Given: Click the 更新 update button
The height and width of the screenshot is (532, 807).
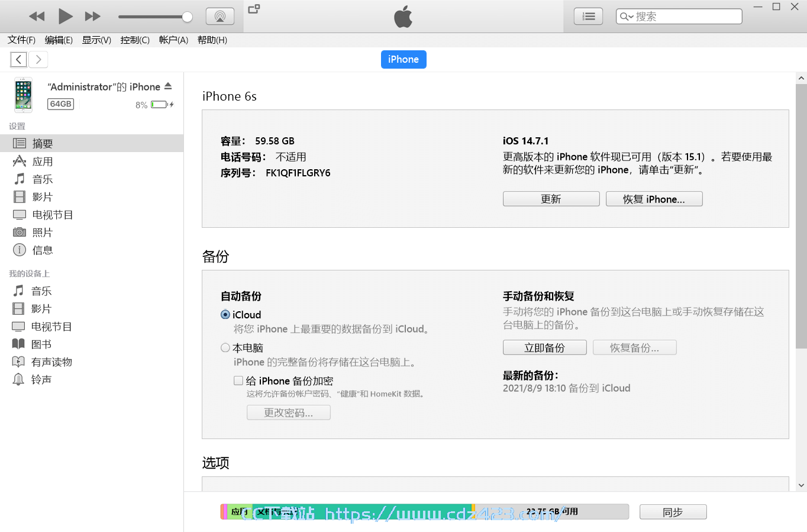Looking at the screenshot, I should 551,199.
